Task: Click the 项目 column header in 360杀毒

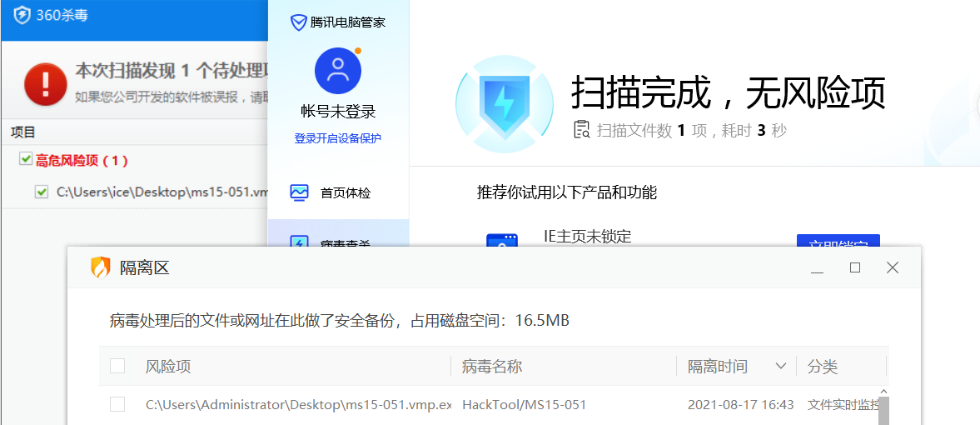Action: [x=23, y=132]
